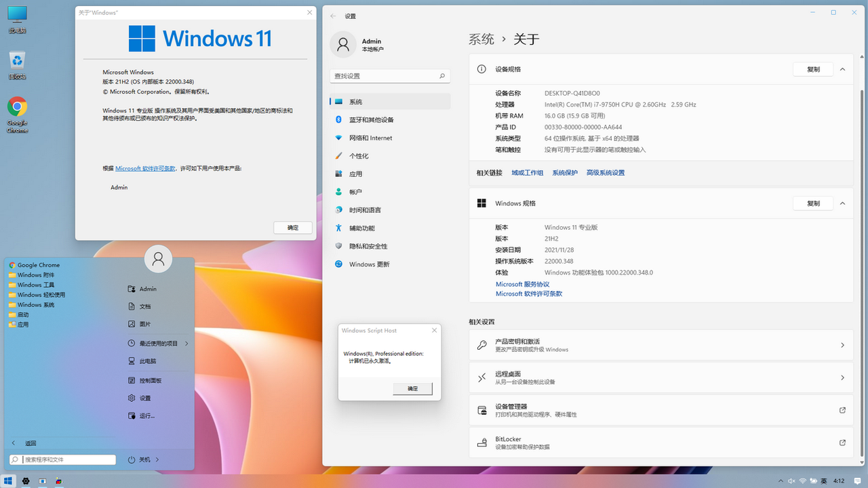Open 设备管理器 external link row
Screen dimensions: 868x488
click(661, 410)
